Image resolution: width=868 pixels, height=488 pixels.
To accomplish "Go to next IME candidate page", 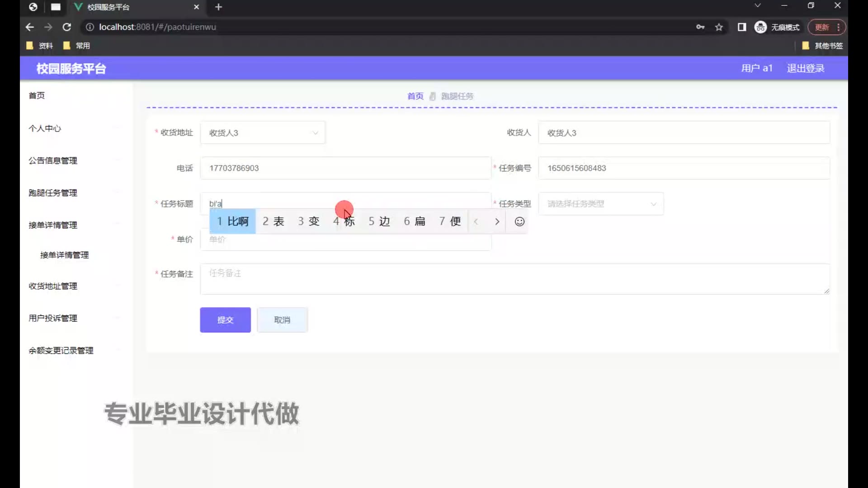I will click(x=497, y=221).
